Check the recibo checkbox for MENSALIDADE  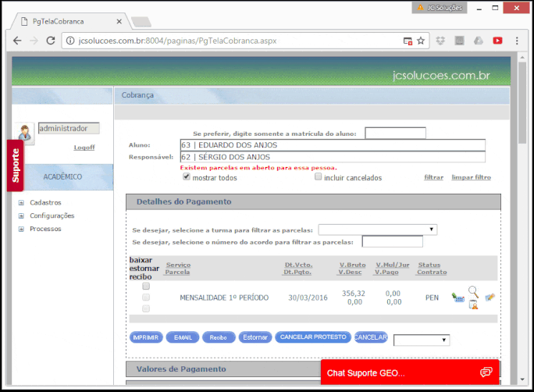(146, 308)
